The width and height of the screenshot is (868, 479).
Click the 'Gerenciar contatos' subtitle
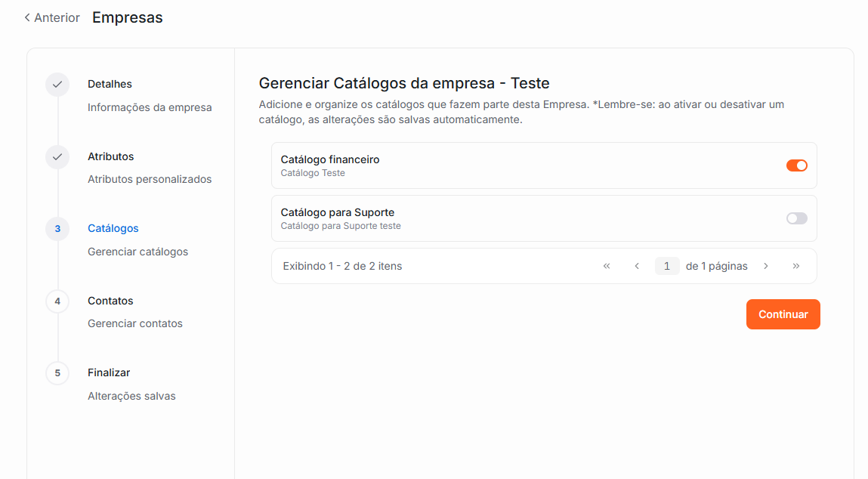(135, 323)
